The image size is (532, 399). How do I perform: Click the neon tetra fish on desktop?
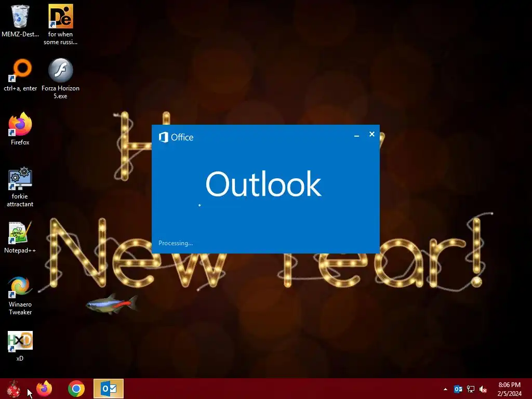coord(112,303)
